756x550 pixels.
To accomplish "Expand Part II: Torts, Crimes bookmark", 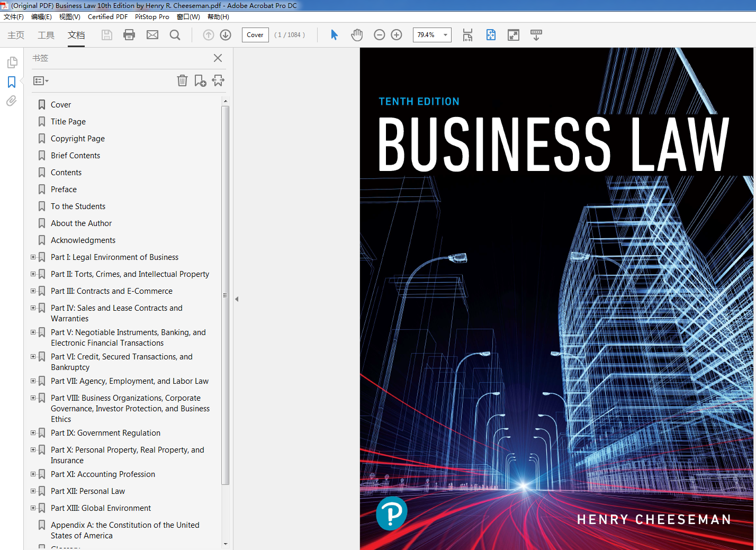I will point(33,274).
